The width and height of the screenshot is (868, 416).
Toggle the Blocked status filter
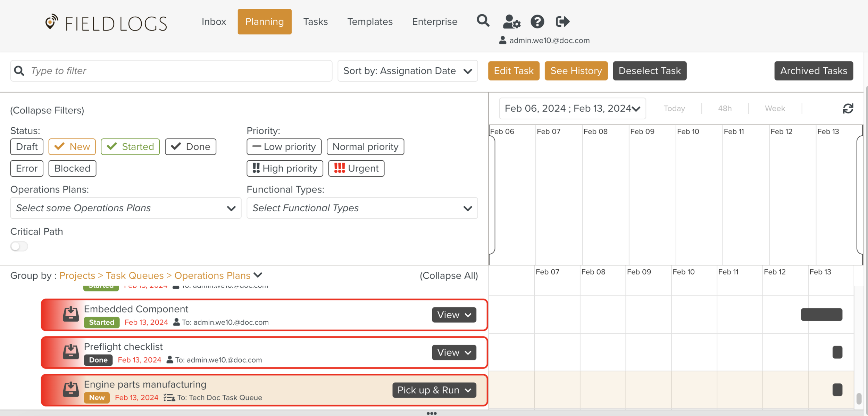click(72, 168)
